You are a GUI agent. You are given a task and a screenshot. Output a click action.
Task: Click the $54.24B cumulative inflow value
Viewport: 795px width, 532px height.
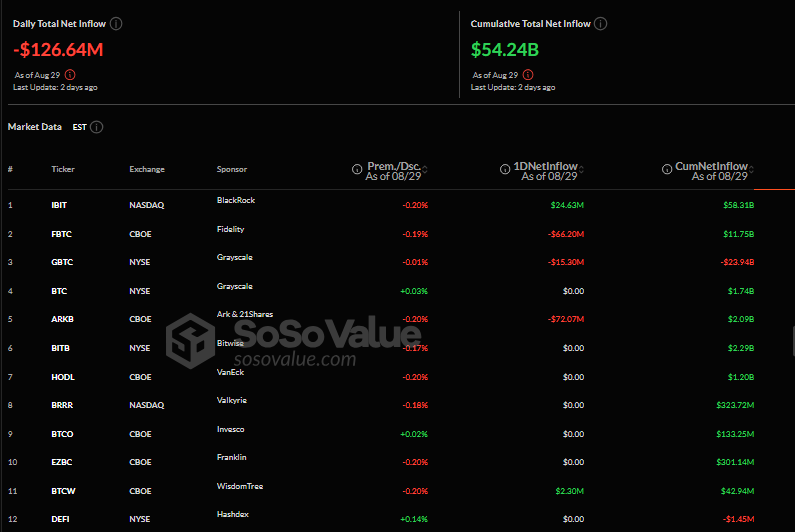[x=504, y=50]
